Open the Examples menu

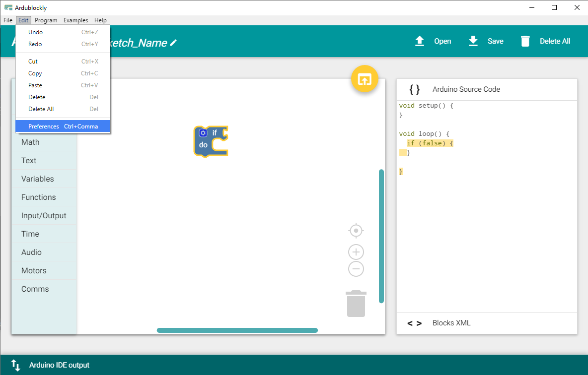pos(76,20)
